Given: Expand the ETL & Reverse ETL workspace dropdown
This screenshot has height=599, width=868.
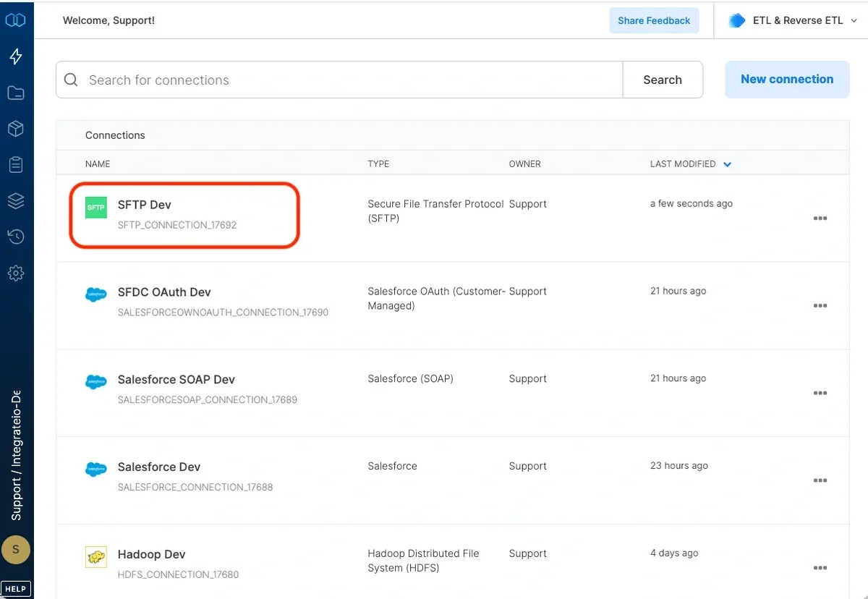Looking at the screenshot, I should pyautogui.click(x=791, y=20).
